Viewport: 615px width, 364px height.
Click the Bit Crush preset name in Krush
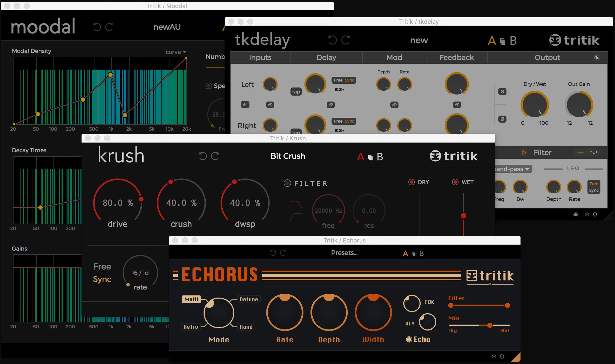tap(288, 156)
